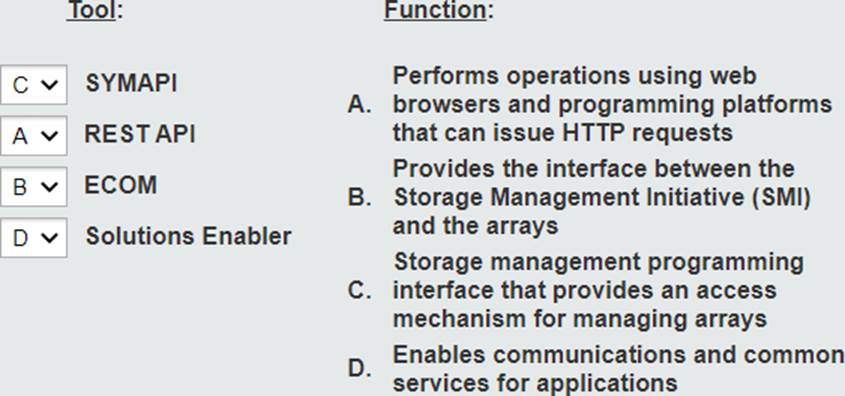Click the letter D. option marker
Image resolution: width=845 pixels, height=396 pixels.
click(359, 370)
